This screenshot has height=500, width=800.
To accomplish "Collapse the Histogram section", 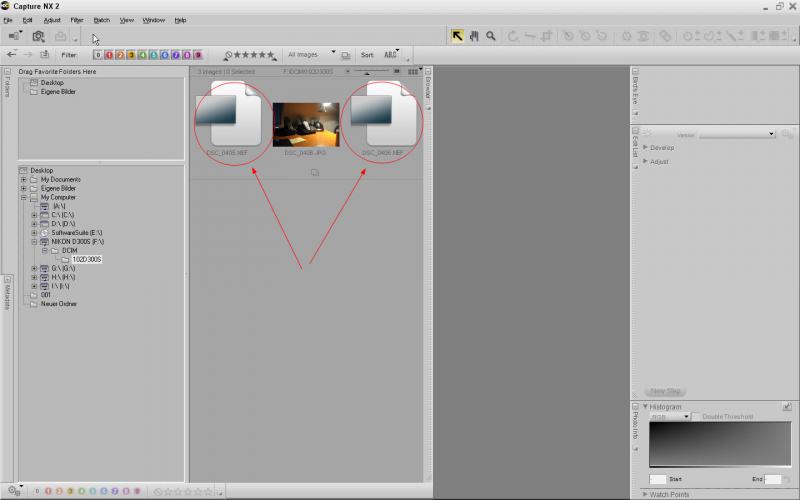I will 645,407.
